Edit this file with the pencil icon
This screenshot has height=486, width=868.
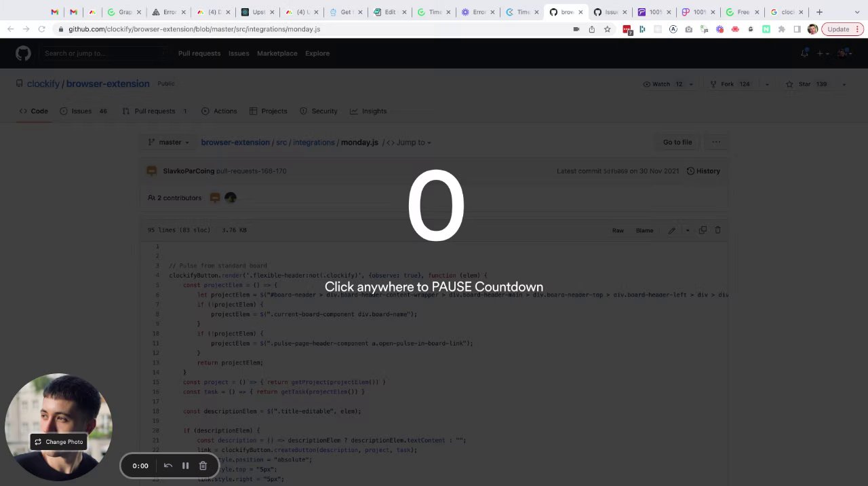point(671,230)
